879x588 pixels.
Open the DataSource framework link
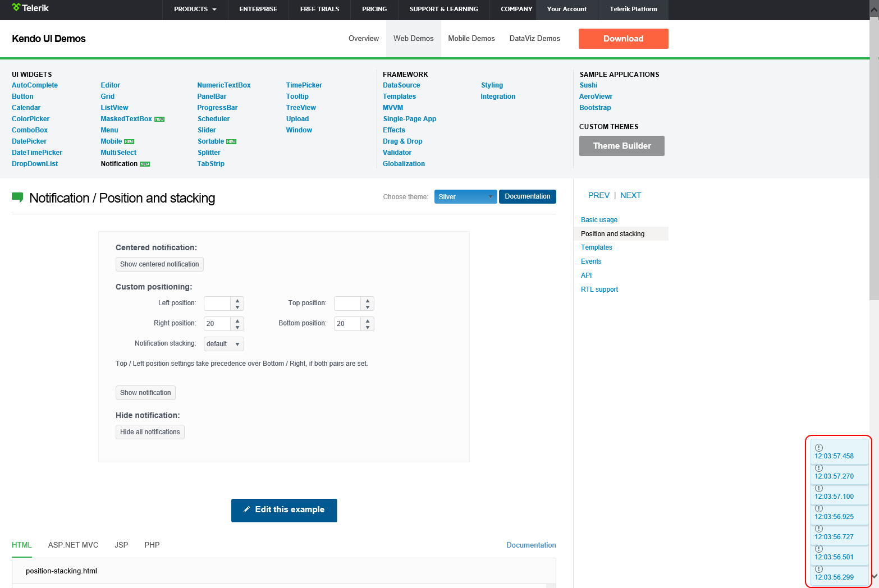(401, 85)
